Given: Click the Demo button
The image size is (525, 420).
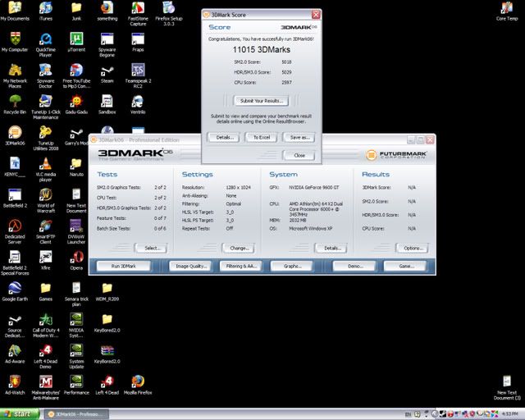Looking at the screenshot, I should 354,266.
